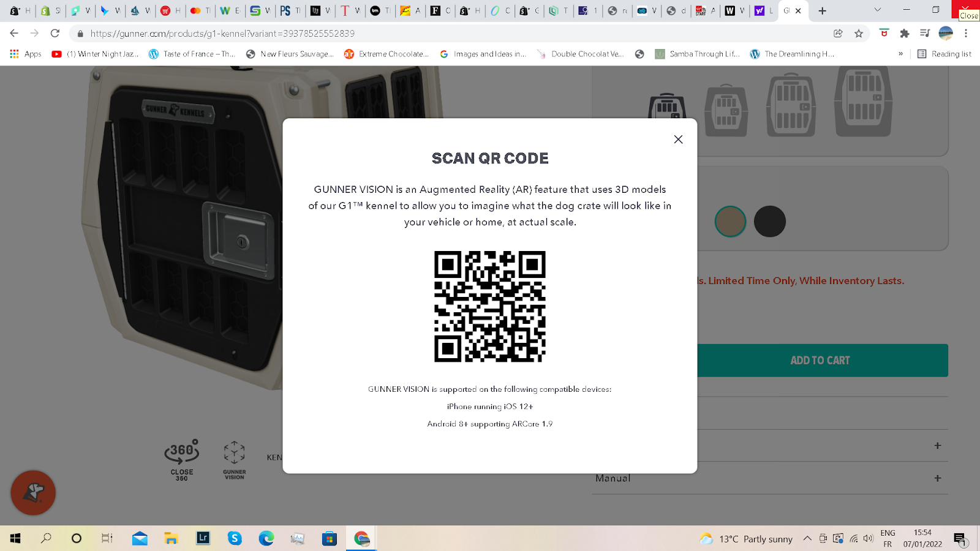Choose the tan kennel color swatch
This screenshot has height=551, width=980.
pos(730,222)
